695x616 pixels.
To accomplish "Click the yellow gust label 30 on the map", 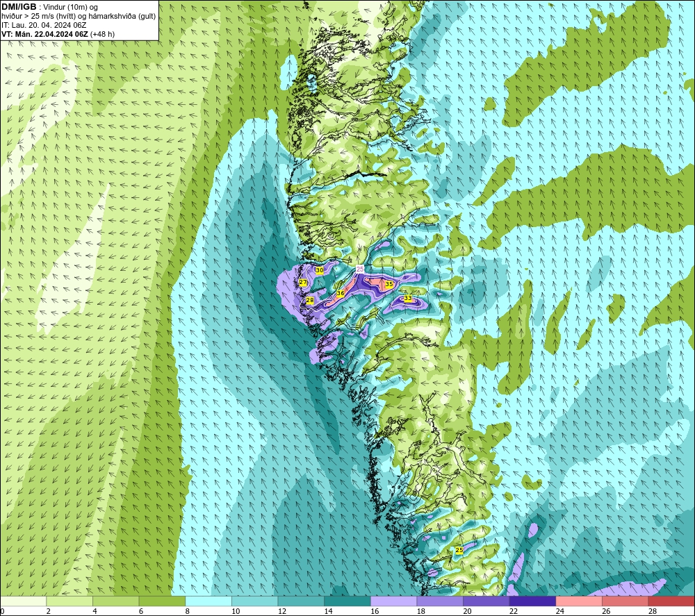I will click(x=319, y=270).
